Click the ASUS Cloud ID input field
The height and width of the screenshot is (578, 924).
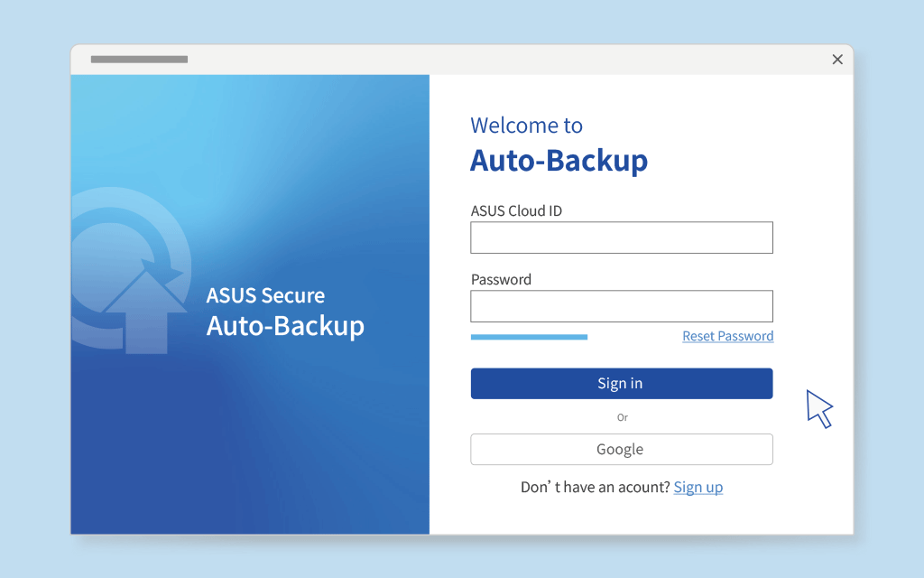tap(622, 238)
